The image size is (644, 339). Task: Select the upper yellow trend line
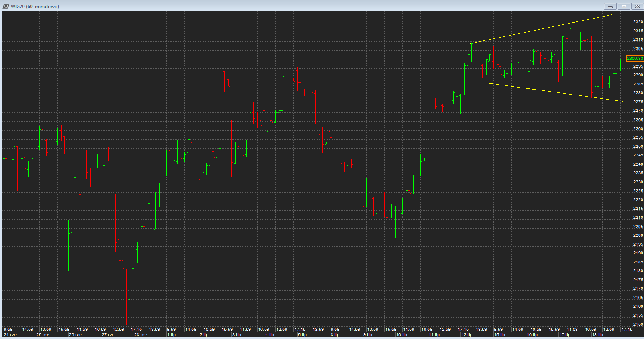coord(541,29)
